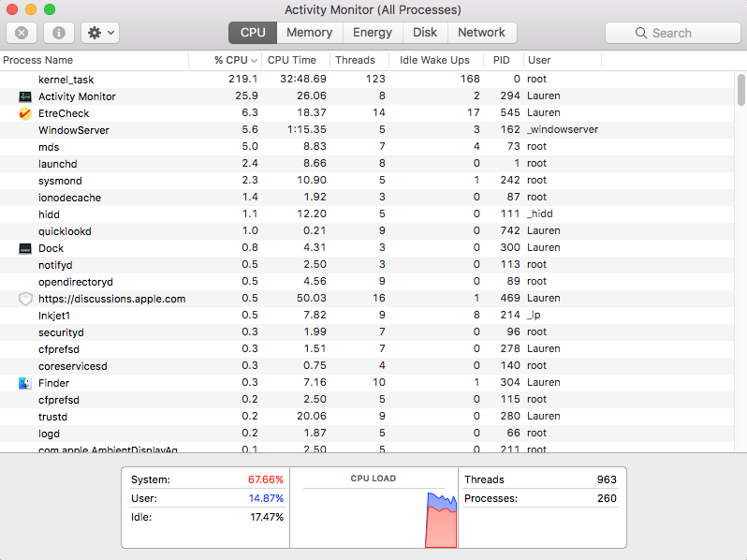Toggle sort order on % CPU column
Image resolution: width=747 pixels, height=560 pixels.
pyautogui.click(x=226, y=60)
